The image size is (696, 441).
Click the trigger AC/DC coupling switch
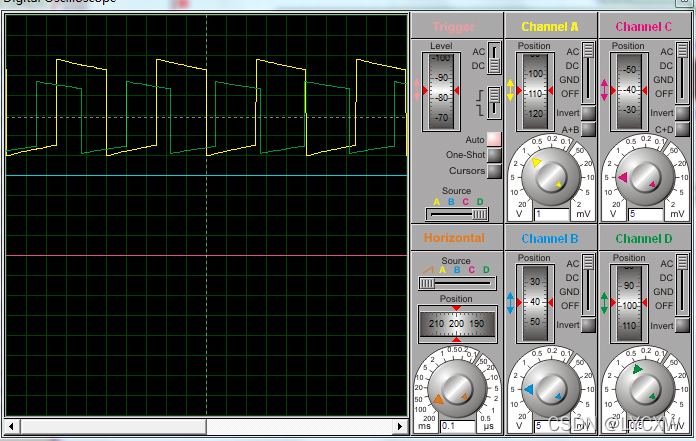point(494,58)
